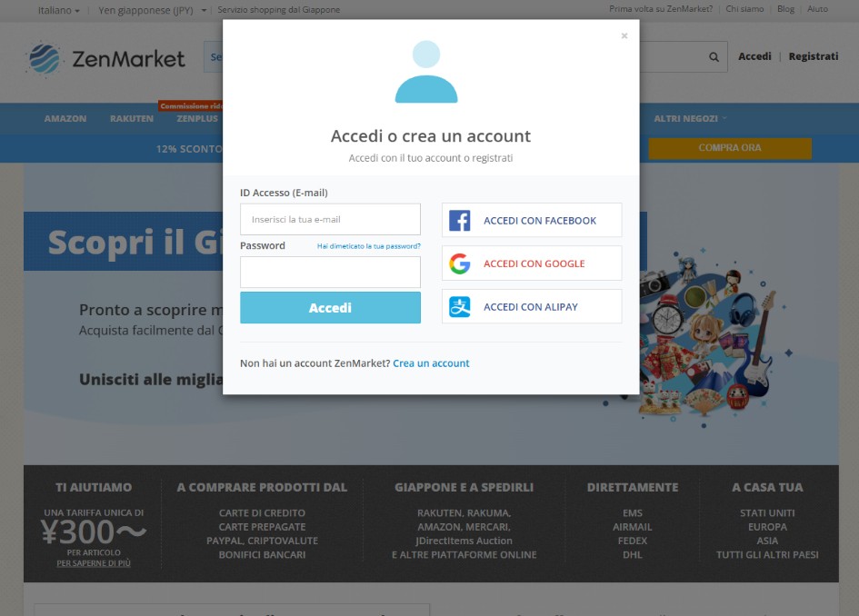Open the Italiano language dropdown
The image size is (859, 616).
58,10
